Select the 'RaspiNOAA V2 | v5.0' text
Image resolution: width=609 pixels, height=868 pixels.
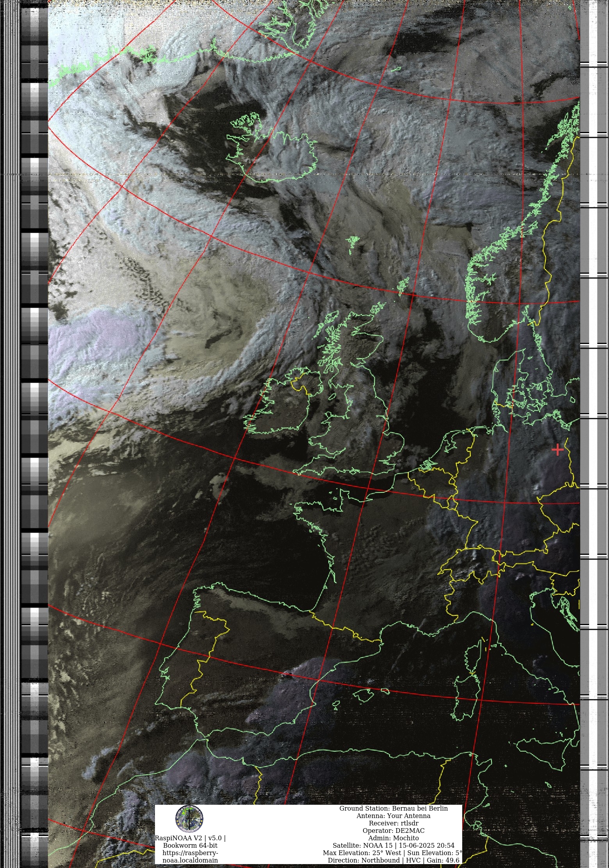[190, 838]
